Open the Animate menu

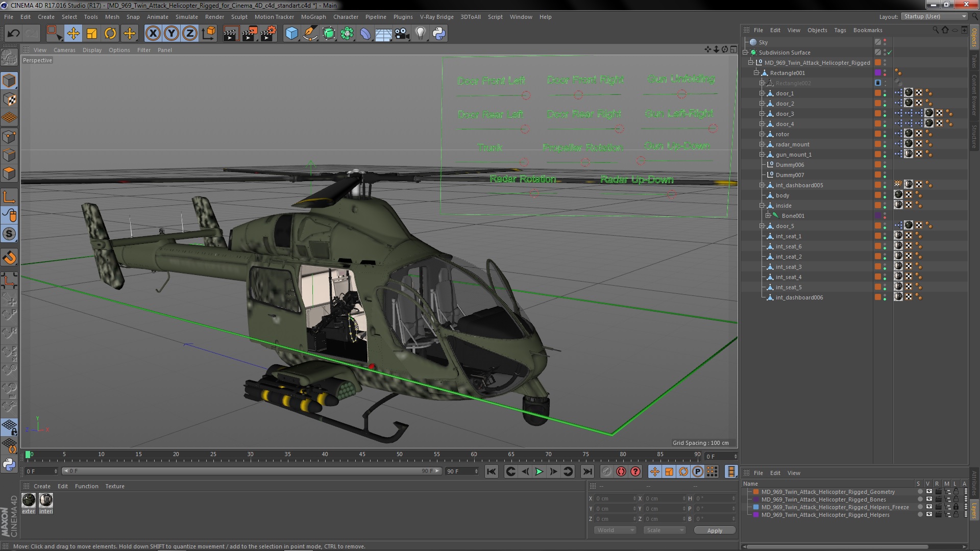pyautogui.click(x=156, y=17)
